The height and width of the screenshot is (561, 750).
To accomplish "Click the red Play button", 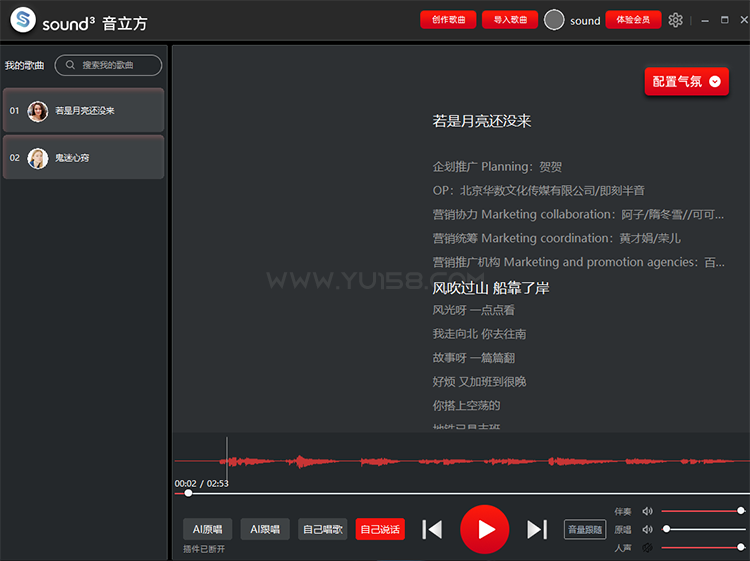I will click(x=485, y=529).
